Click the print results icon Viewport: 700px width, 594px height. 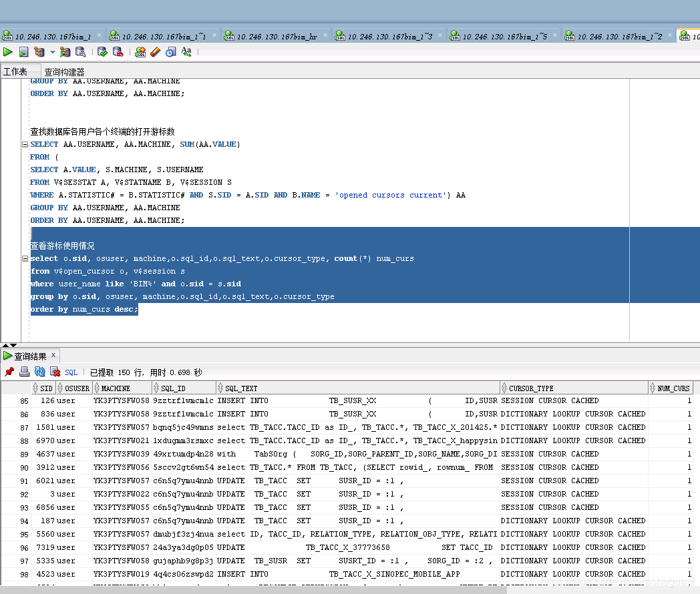25,372
